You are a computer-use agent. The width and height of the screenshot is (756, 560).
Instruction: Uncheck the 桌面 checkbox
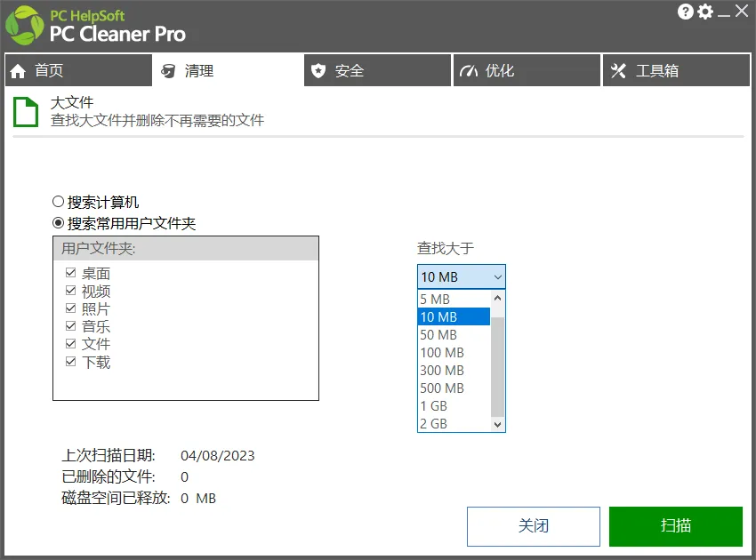pyautogui.click(x=71, y=273)
